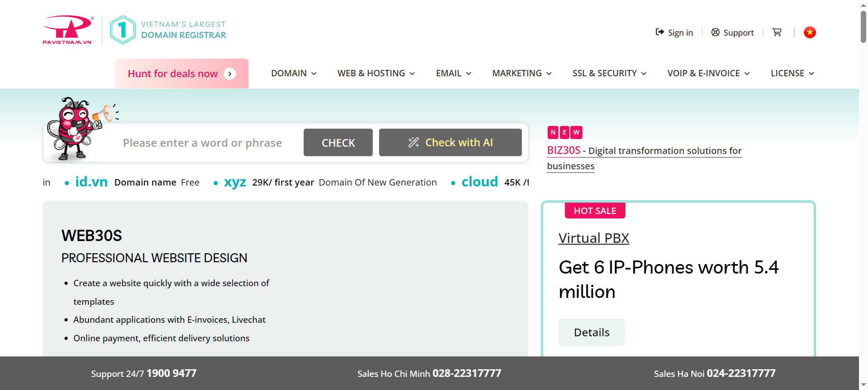This screenshot has width=868, height=390.
Task: Open the shopping cart
Action: pyautogui.click(x=777, y=32)
